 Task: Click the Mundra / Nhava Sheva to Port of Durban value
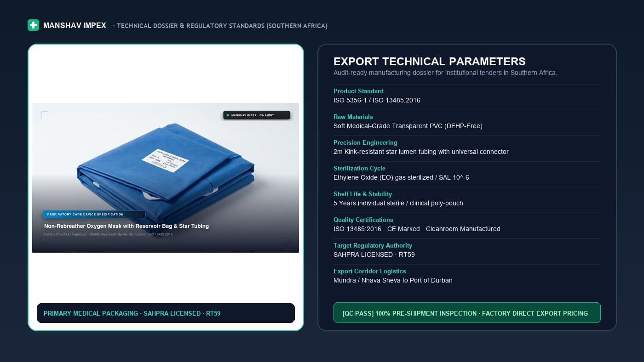(x=393, y=280)
